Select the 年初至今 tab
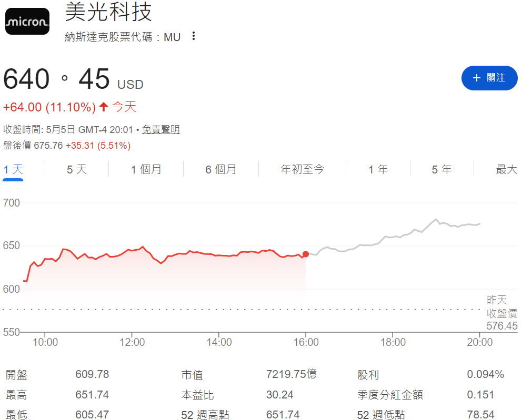 pos(302,170)
